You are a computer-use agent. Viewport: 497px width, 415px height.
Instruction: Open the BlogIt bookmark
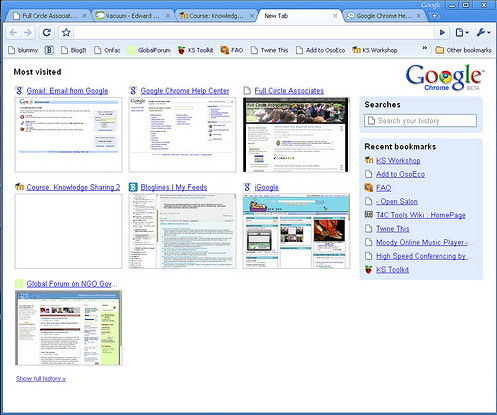click(x=74, y=50)
